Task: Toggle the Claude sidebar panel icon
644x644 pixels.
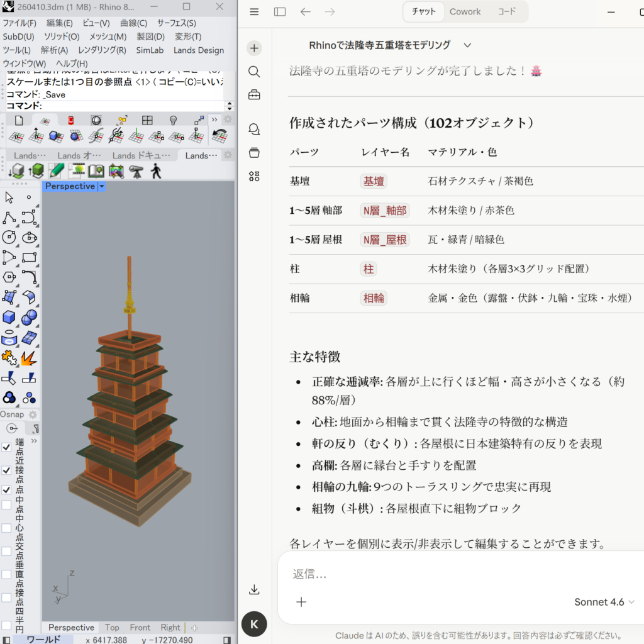Action: pyautogui.click(x=280, y=12)
